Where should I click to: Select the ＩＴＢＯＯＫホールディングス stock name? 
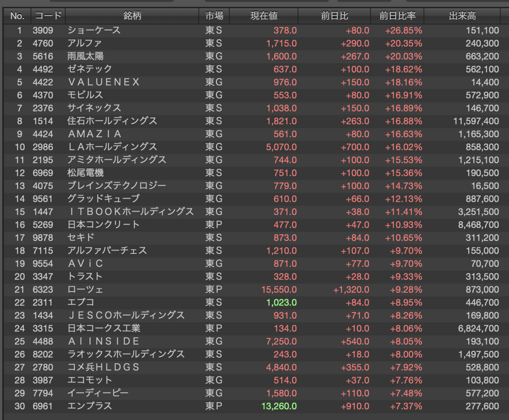pyautogui.click(x=130, y=211)
